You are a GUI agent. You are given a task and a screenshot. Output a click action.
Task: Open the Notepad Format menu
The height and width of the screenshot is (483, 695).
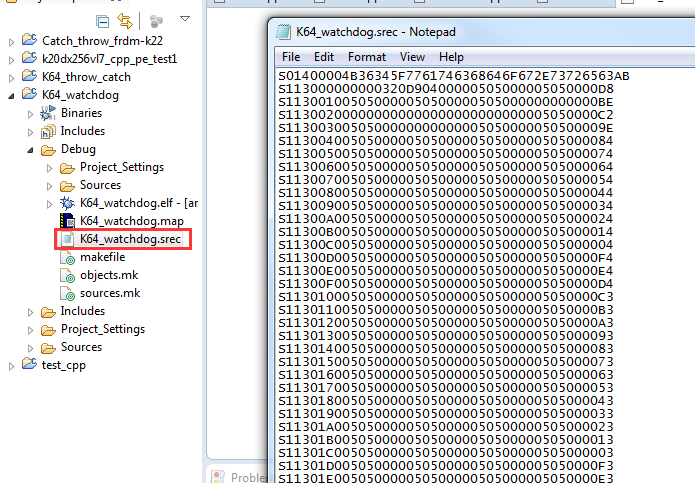(x=367, y=57)
